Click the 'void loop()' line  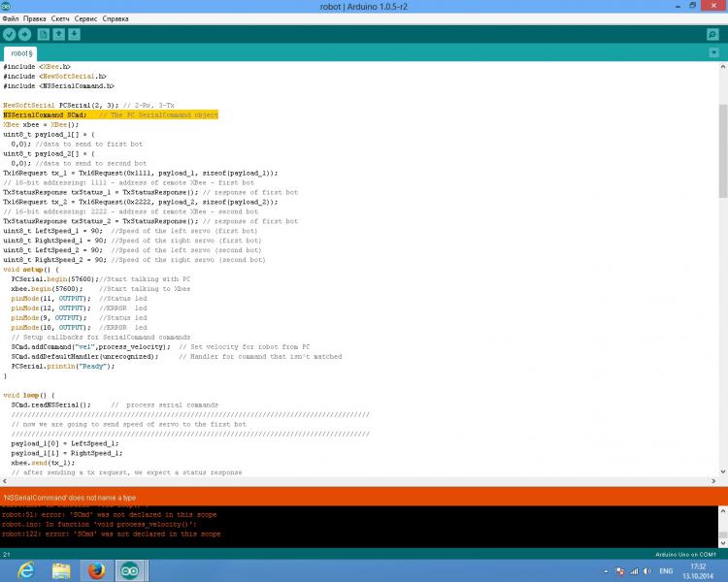[x=29, y=395]
